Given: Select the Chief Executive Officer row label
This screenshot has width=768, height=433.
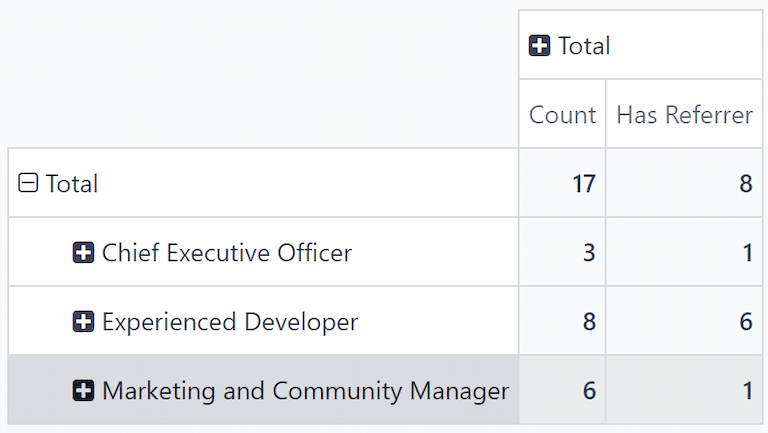Looking at the screenshot, I should click(x=226, y=253).
